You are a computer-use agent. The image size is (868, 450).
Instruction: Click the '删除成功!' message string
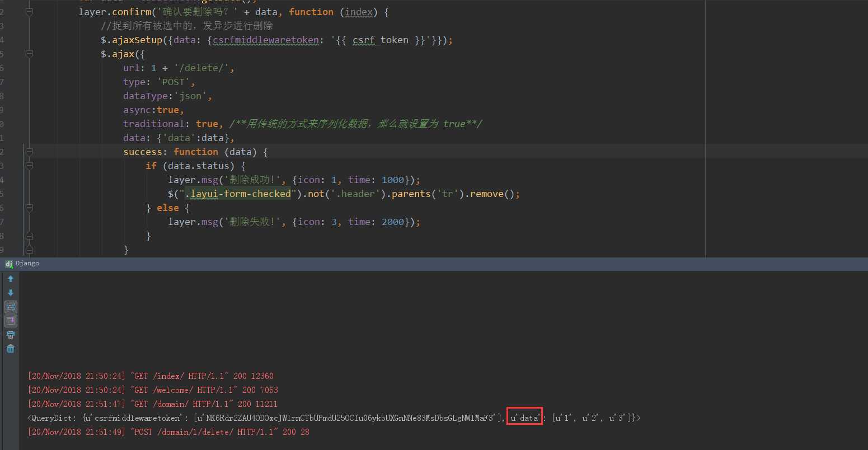pyautogui.click(x=255, y=180)
